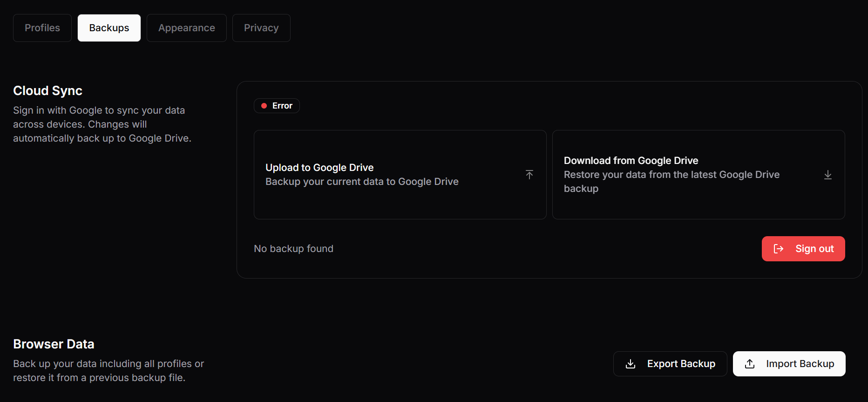Click the Import Backup upload icon
This screenshot has height=402, width=868.
click(x=750, y=364)
